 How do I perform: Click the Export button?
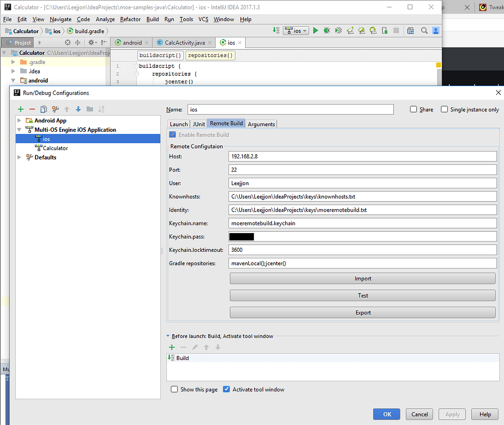click(x=363, y=312)
